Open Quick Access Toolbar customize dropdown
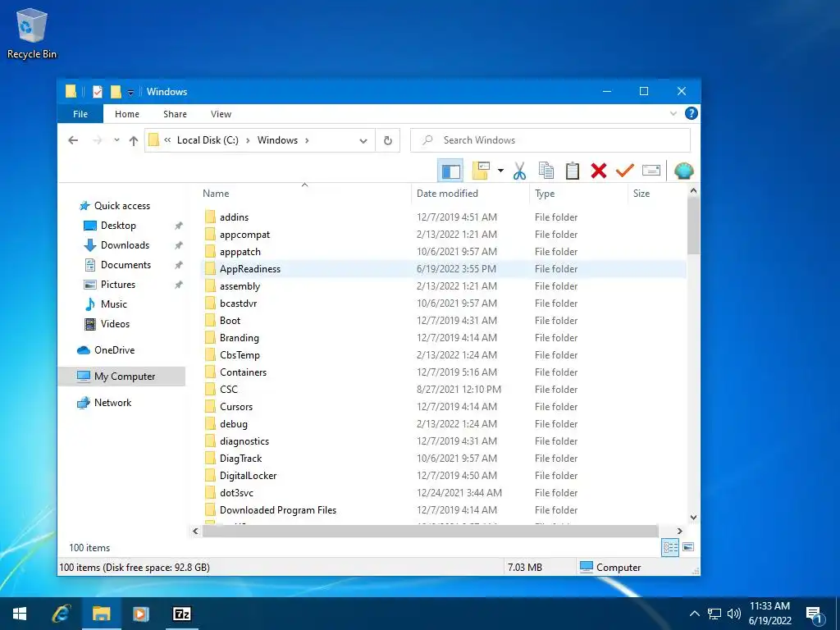This screenshot has height=630, width=840. click(x=130, y=93)
